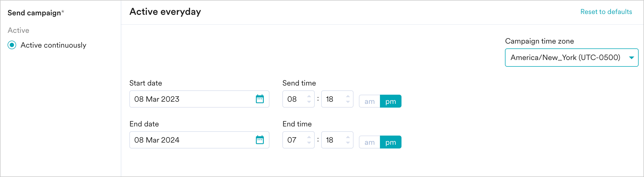Switch Send time to am
The image size is (644, 177).
click(369, 101)
